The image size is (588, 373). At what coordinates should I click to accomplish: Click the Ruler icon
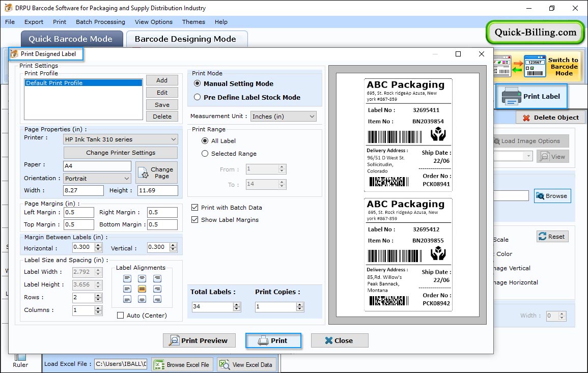20,358
